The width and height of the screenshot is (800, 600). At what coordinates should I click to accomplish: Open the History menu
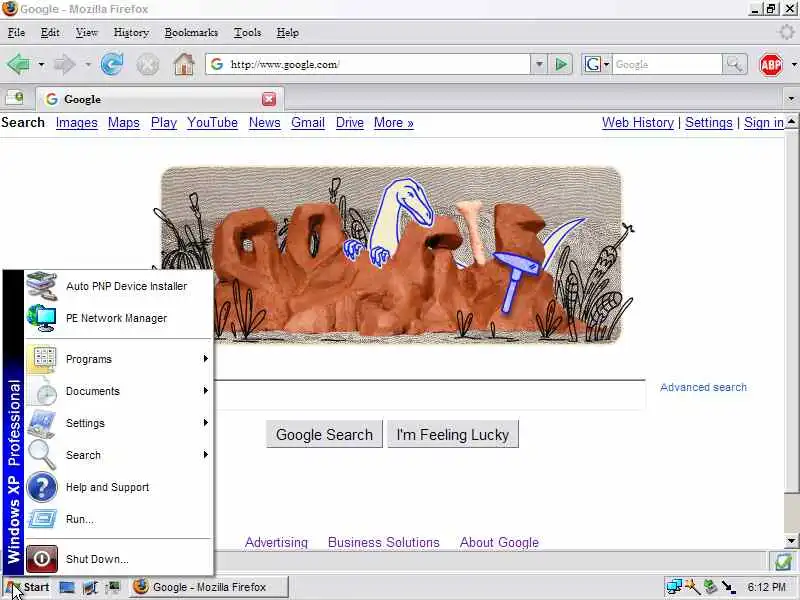[131, 32]
